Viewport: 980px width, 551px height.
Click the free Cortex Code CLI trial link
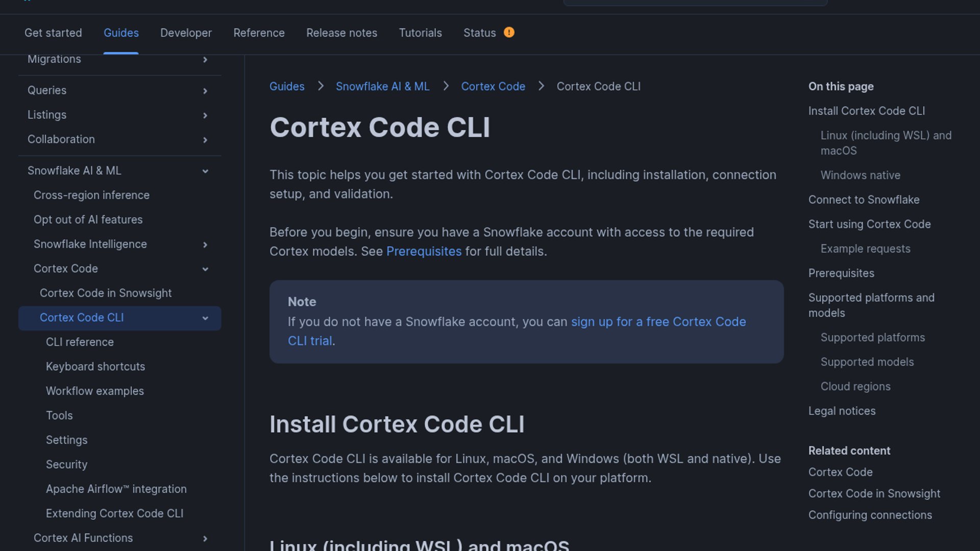[658, 322]
